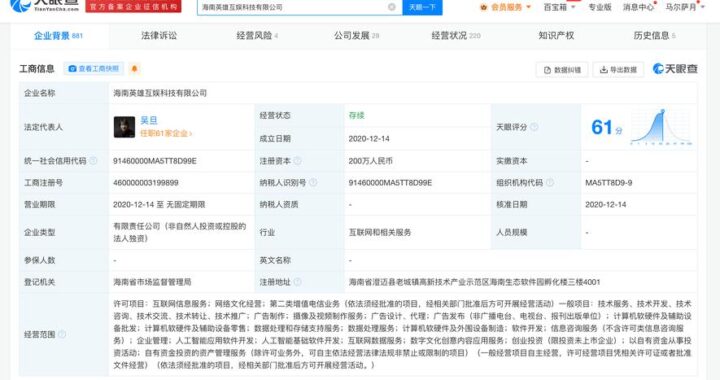The width and height of the screenshot is (720, 380).
Task: Click help icon next to 注册资本
Action: [298, 161]
